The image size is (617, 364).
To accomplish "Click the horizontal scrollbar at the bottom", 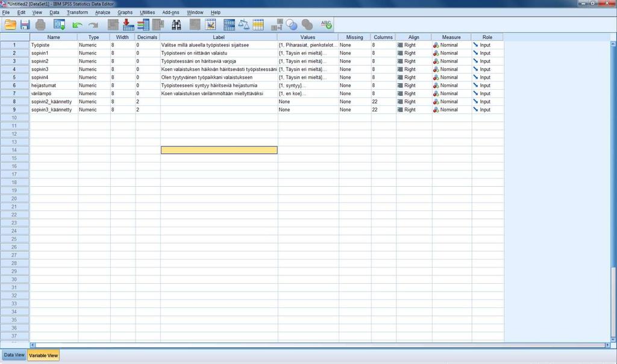I will [320, 345].
